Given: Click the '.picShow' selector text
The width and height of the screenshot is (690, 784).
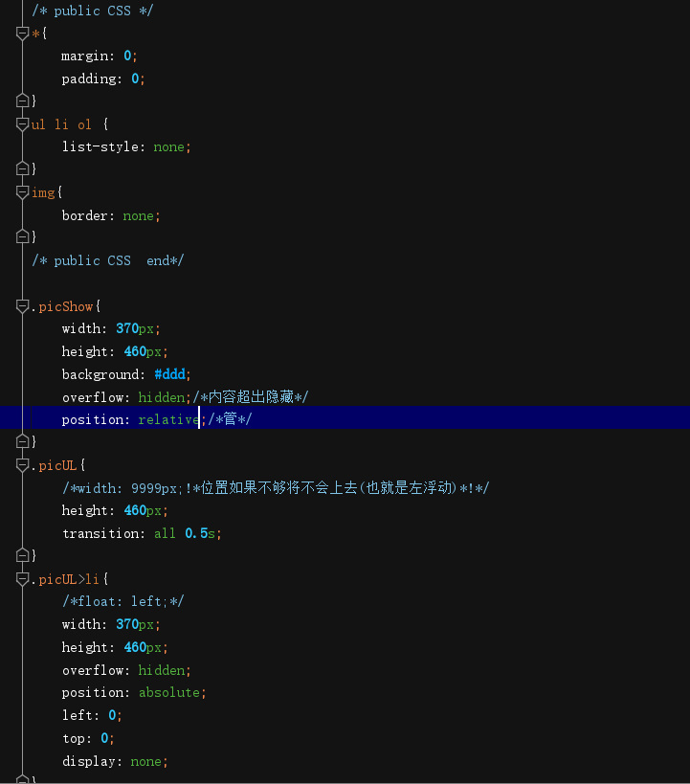Looking at the screenshot, I should (x=62, y=306).
